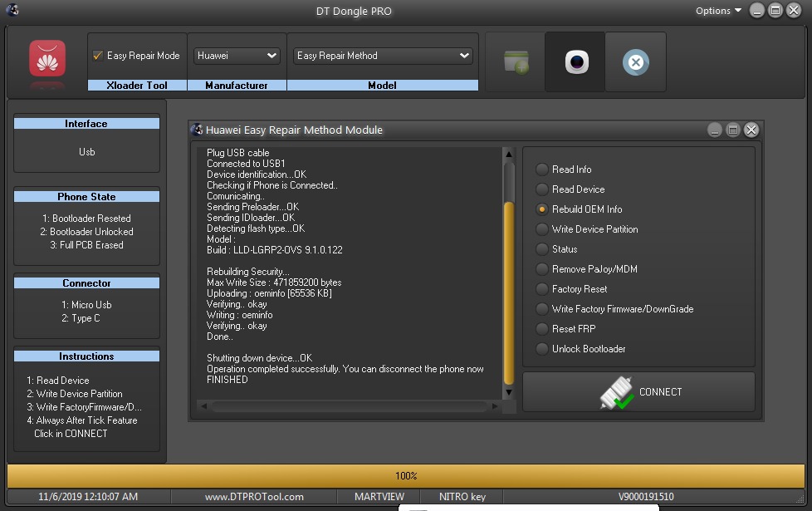This screenshot has height=511, width=812.
Task: Click 'Shutting down device...OK' log line
Action: (259, 358)
